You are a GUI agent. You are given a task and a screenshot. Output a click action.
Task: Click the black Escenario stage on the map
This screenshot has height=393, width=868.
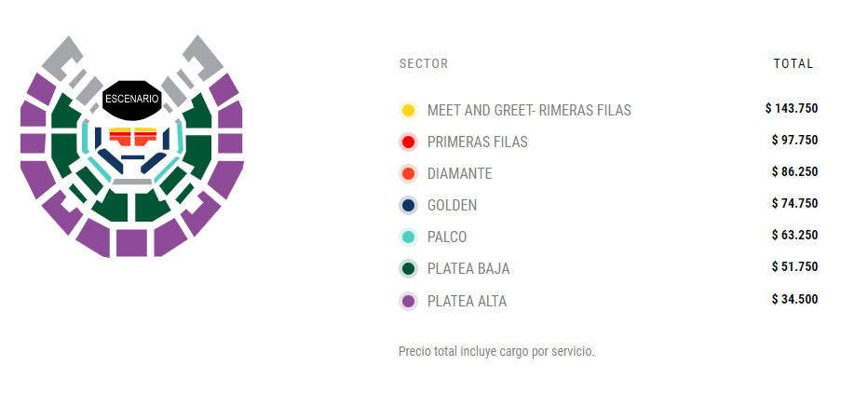pos(132,98)
